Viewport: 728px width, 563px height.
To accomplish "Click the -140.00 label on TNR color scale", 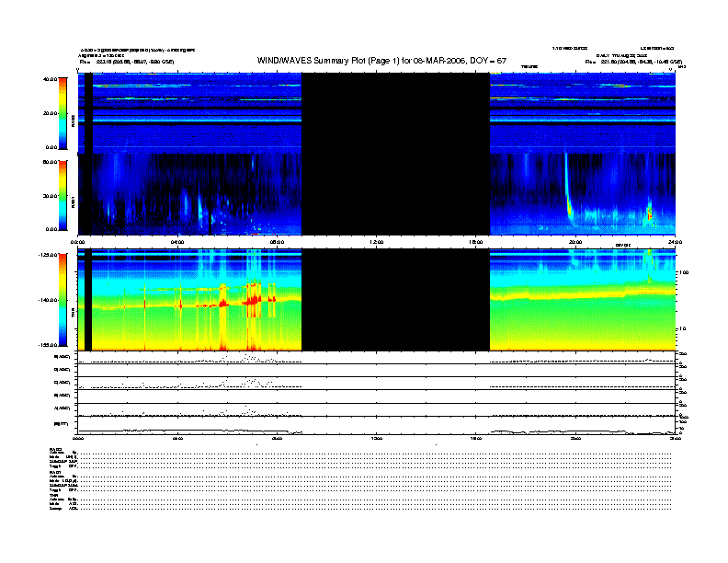I will 49,300.
